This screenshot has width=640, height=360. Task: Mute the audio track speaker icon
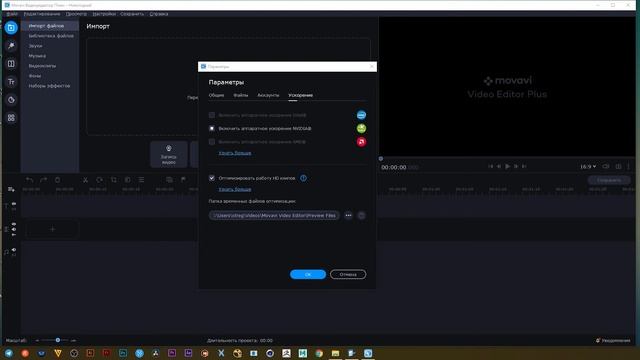(14, 249)
